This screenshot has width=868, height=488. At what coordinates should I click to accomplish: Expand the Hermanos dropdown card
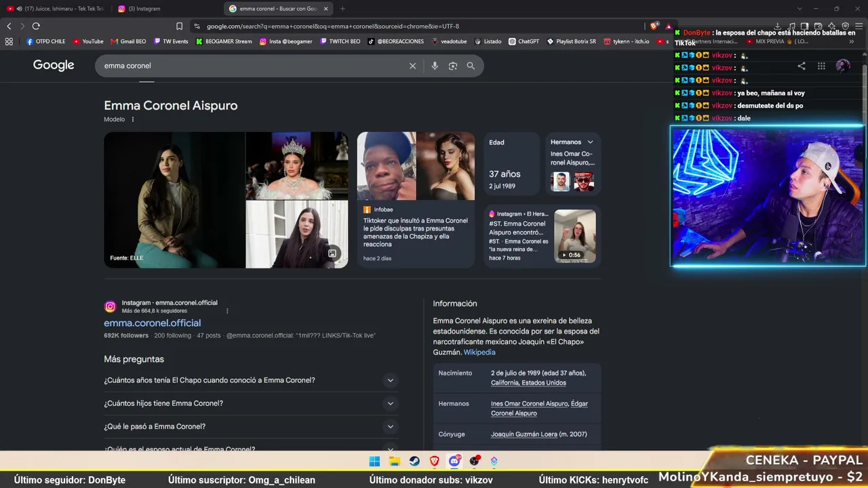point(590,142)
